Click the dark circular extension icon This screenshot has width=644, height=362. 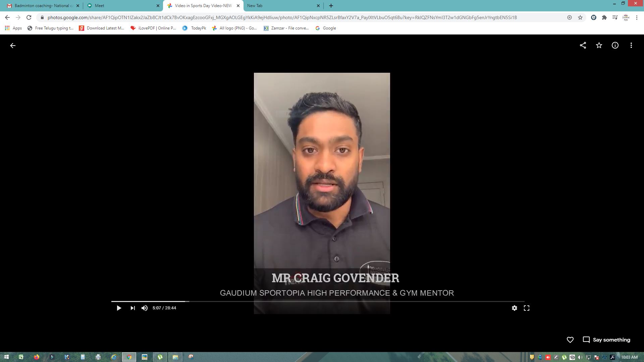click(x=594, y=17)
